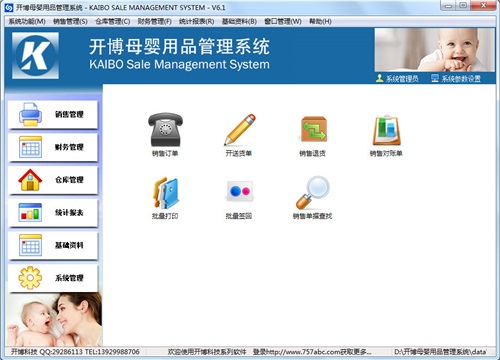Select 系统管理 gear button in sidebar
The width and height of the screenshot is (500, 360).
(x=53, y=278)
